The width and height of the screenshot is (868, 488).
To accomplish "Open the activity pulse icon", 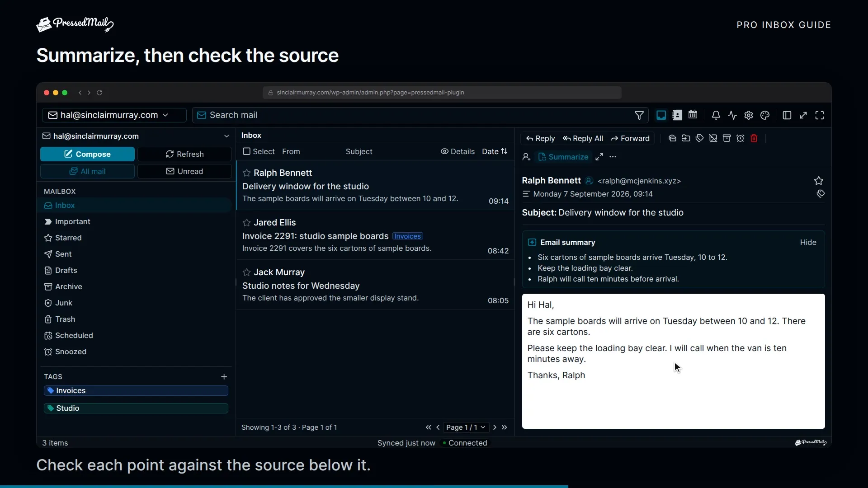I will 732,115.
